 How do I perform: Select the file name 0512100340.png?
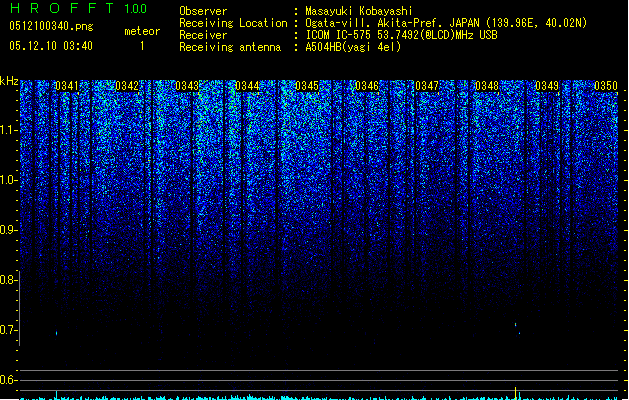(51, 26)
